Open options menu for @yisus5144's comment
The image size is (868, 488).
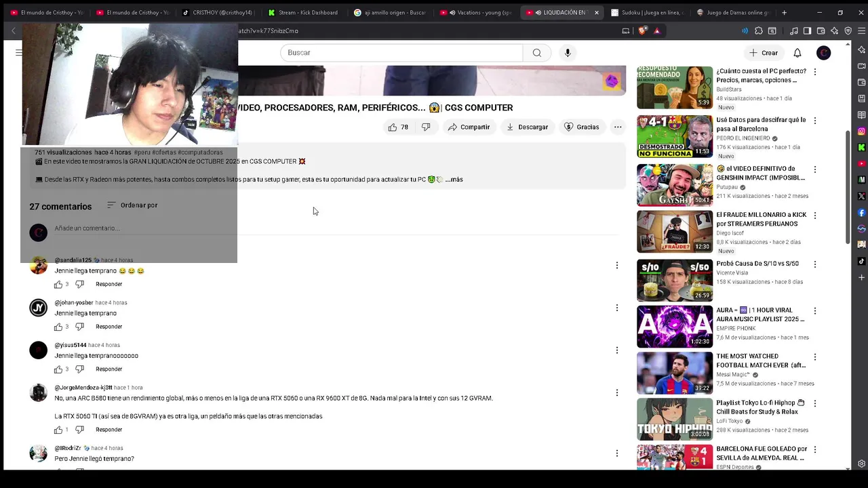pyautogui.click(x=616, y=350)
